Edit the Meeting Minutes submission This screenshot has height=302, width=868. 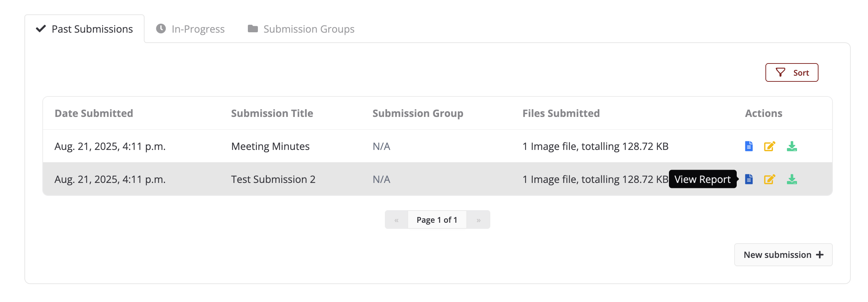pyautogui.click(x=770, y=146)
